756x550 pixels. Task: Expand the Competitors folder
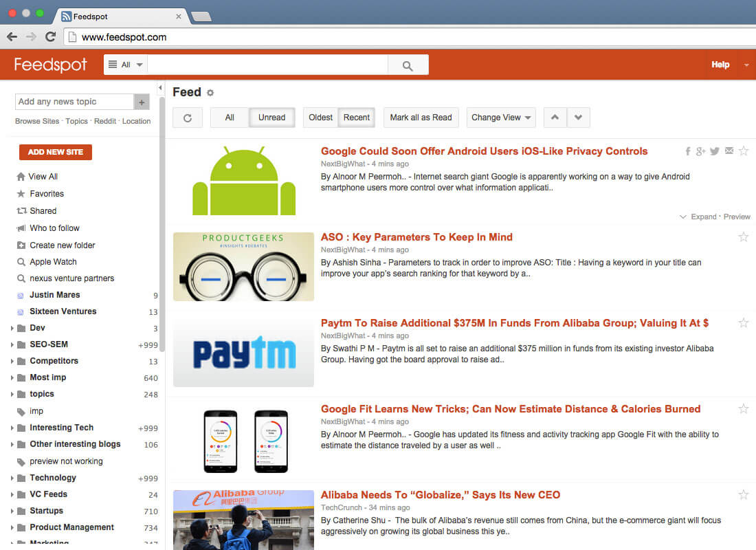(12, 361)
